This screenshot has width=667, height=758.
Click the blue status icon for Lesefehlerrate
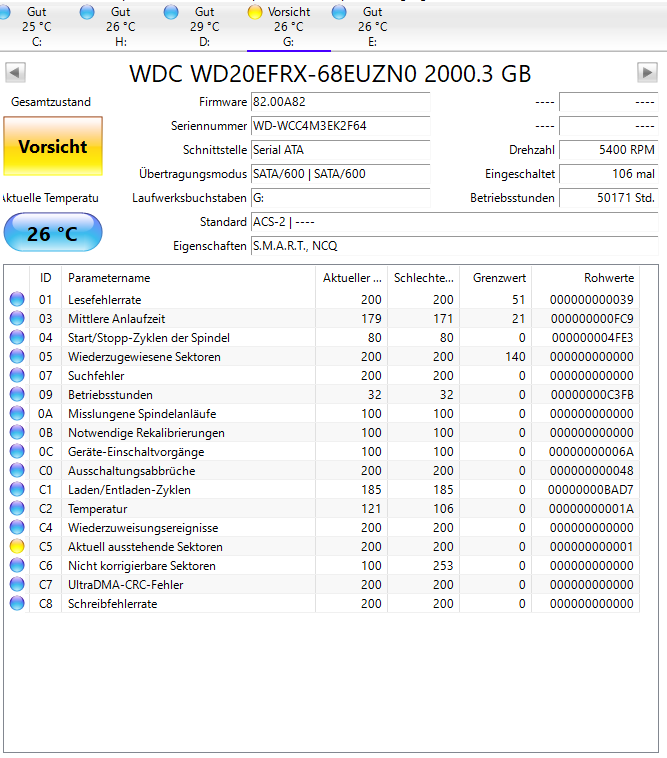pos(17,300)
